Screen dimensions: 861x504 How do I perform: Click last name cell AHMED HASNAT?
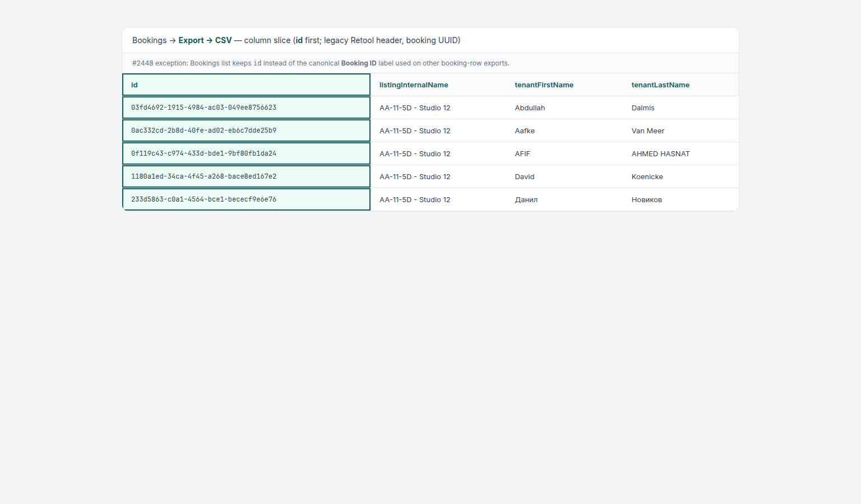coord(681,153)
